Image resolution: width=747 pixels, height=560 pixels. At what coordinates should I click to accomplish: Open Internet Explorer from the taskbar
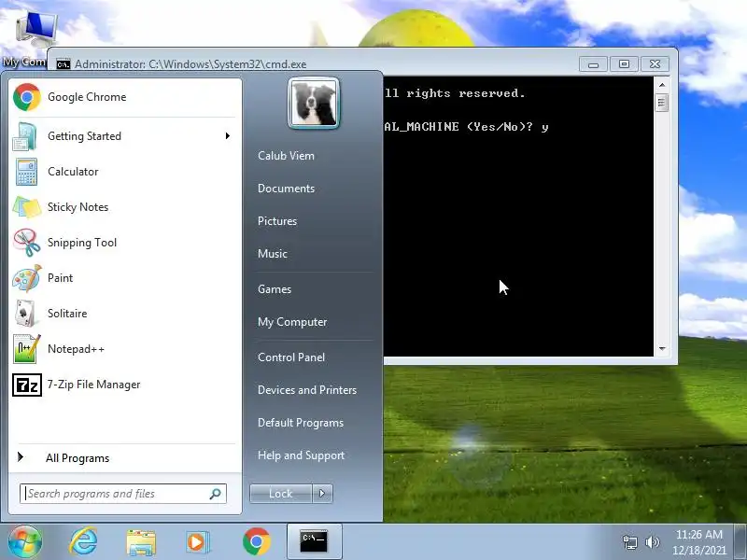coord(83,541)
